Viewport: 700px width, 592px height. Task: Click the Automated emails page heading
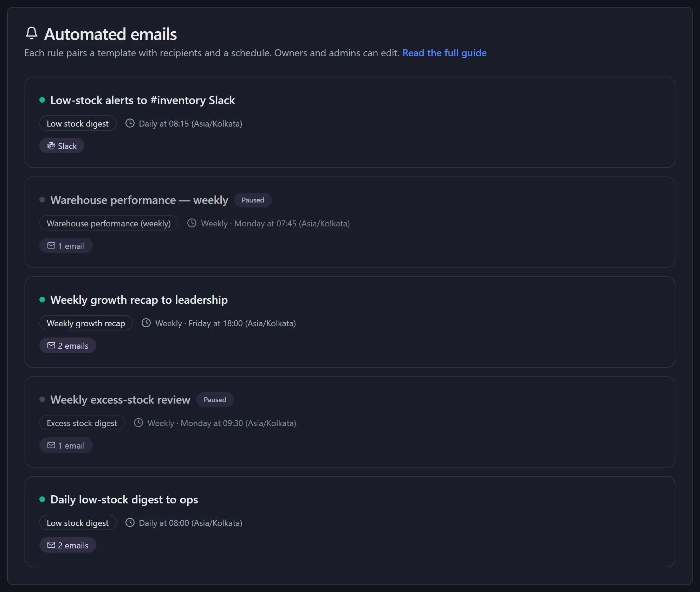click(x=110, y=34)
